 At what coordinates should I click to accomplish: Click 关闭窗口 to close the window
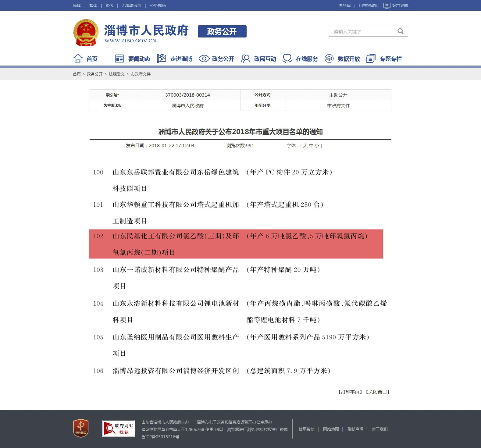point(378,392)
